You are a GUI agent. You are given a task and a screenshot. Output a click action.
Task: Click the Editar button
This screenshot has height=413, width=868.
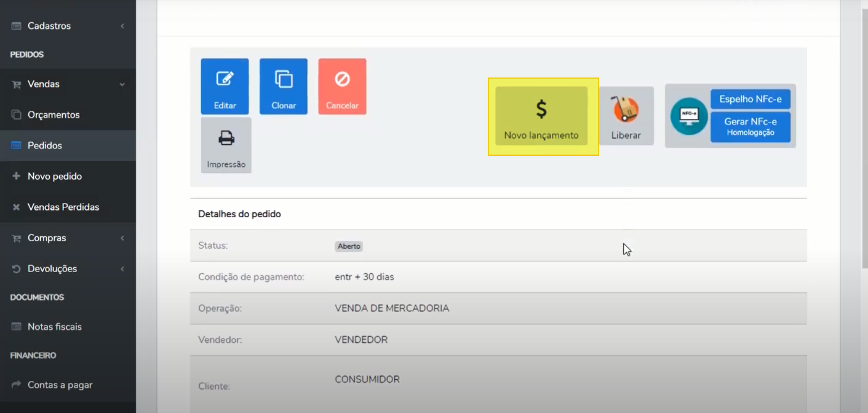pyautogui.click(x=225, y=86)
